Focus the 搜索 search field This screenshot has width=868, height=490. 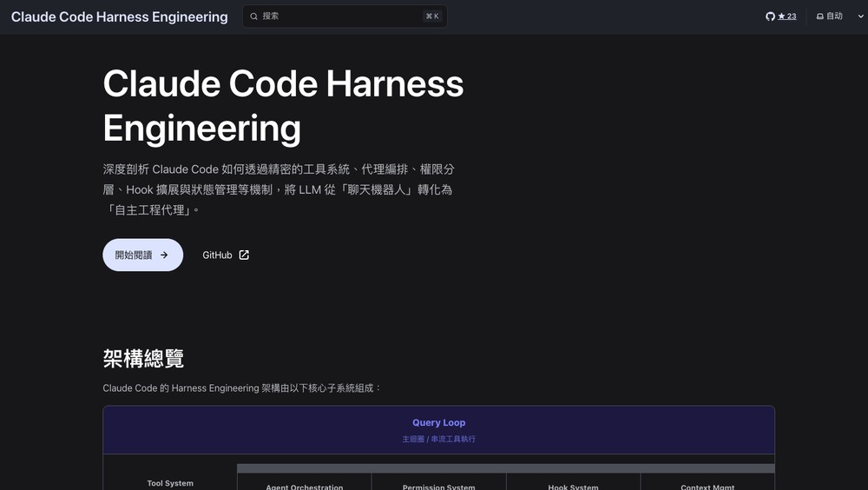[345, 17]
